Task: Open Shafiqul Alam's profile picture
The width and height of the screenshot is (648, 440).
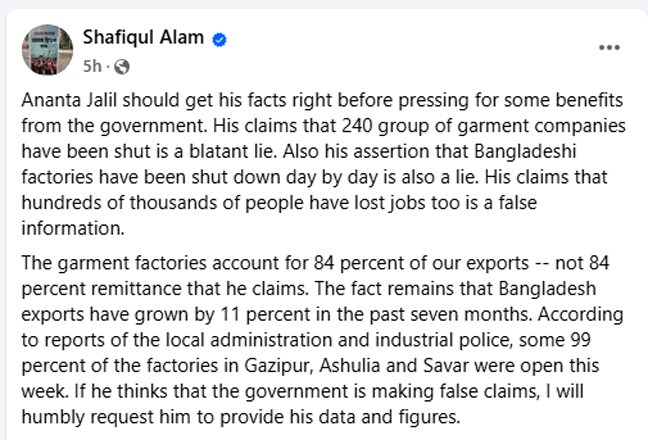Action: pos(47,50)
